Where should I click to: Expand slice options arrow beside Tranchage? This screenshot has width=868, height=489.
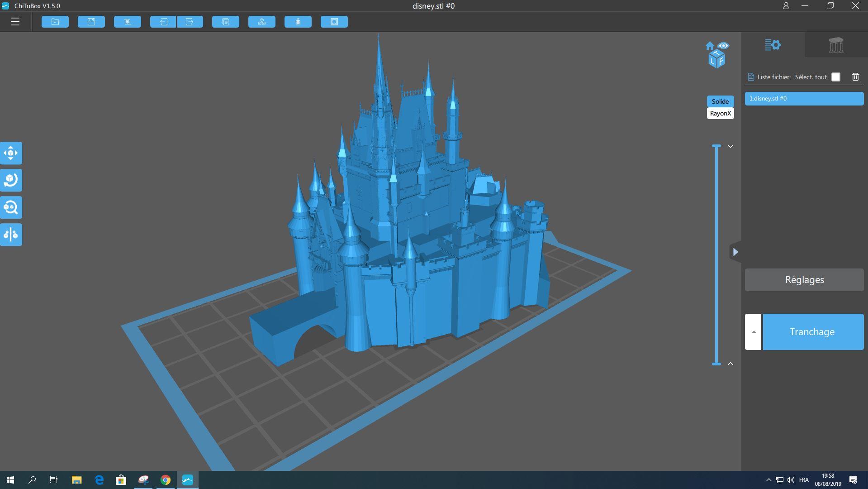point(753,332)
